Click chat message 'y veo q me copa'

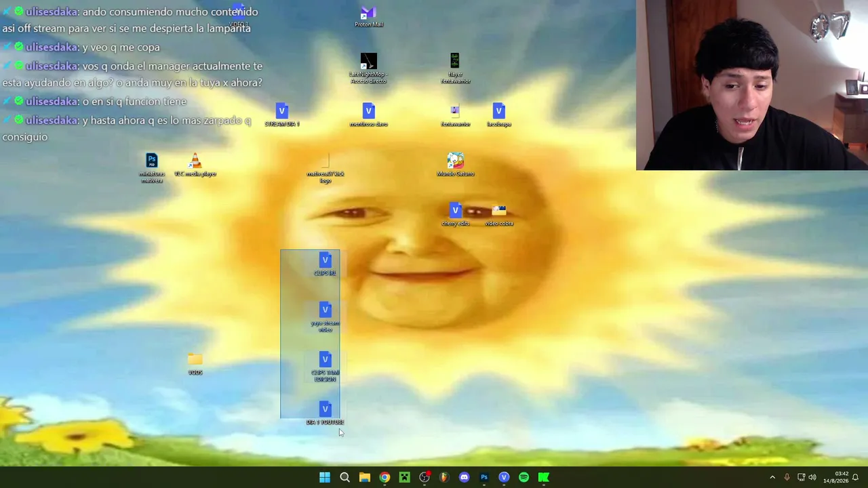[x=121, y=47]
